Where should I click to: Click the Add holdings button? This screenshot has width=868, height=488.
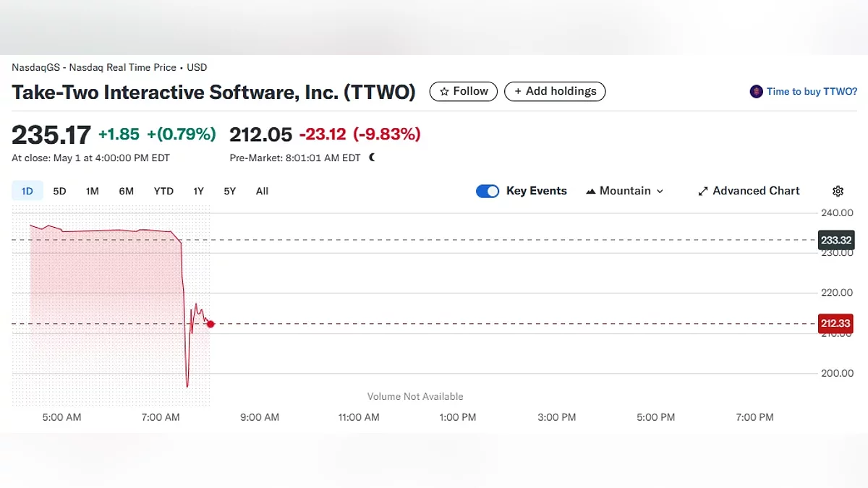pyautogui.click(x=555, y=92)
